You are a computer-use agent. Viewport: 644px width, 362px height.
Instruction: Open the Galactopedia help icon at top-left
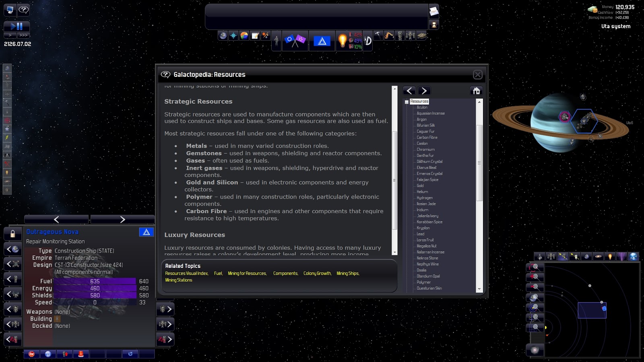pos(24,10)
